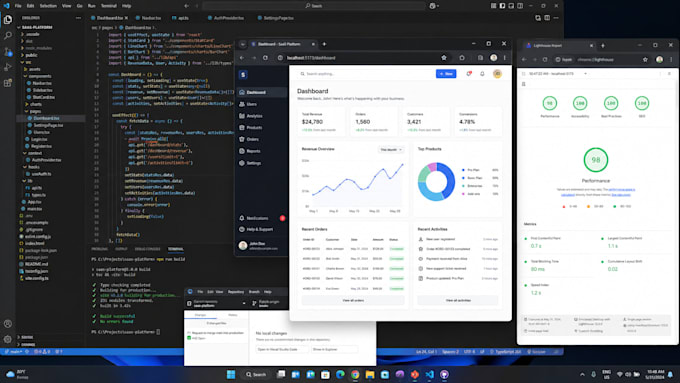Bookmark the Lighthouse report page with star icon
This screenshot has height=383, width=680.
click(645, 59)
